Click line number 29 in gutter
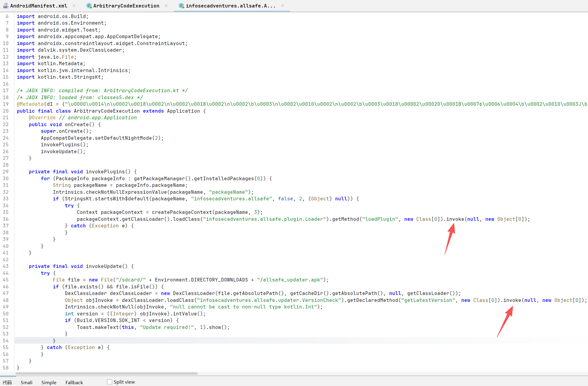 tap(6, 172)
